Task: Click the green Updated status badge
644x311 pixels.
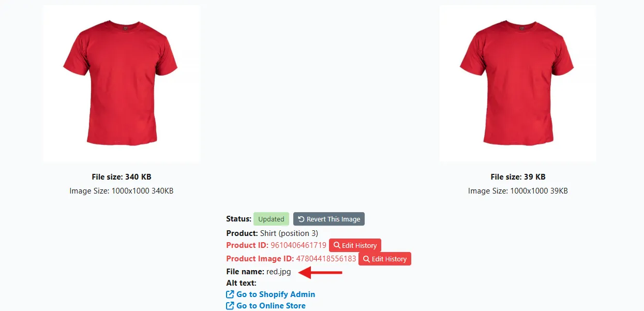Action: [271, 219]
